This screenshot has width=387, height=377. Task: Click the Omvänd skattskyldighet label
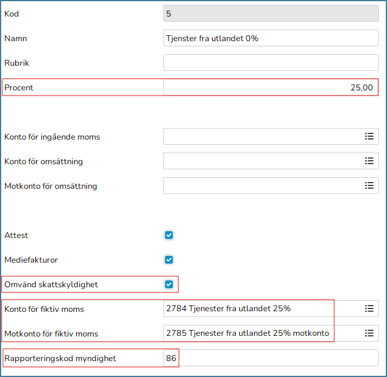point(51,285)
